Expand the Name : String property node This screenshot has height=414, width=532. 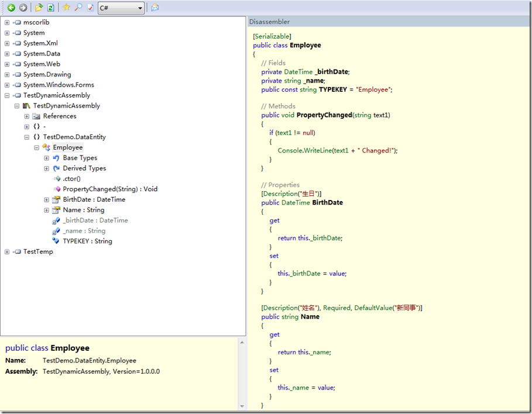coord(46,211)
